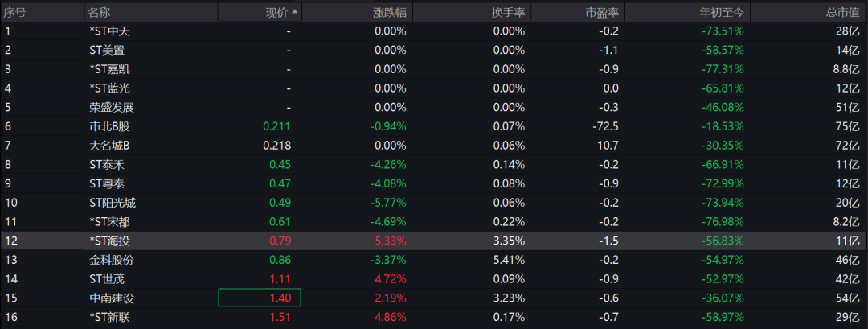Image resolution: width=868 pixels, height=329 pixels.
Task: Select the ST美置 stock name
Action: pyautogui.click(x=107, y=51)
